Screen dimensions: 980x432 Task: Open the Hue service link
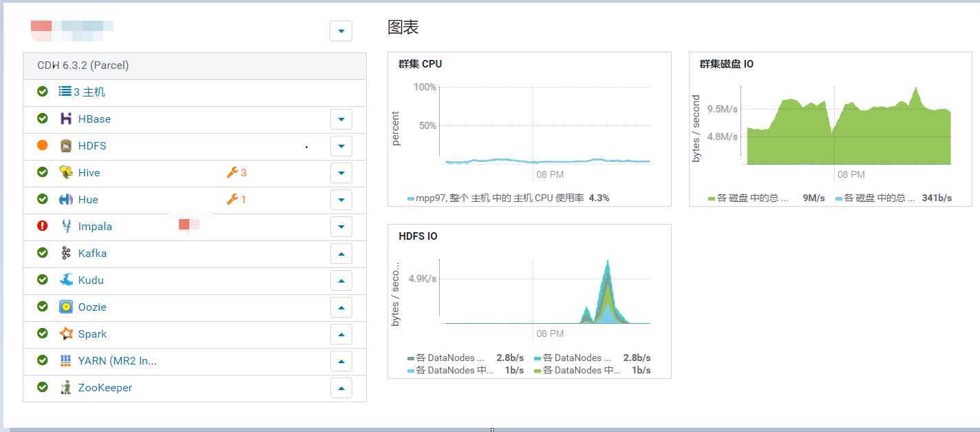[88, 199]
